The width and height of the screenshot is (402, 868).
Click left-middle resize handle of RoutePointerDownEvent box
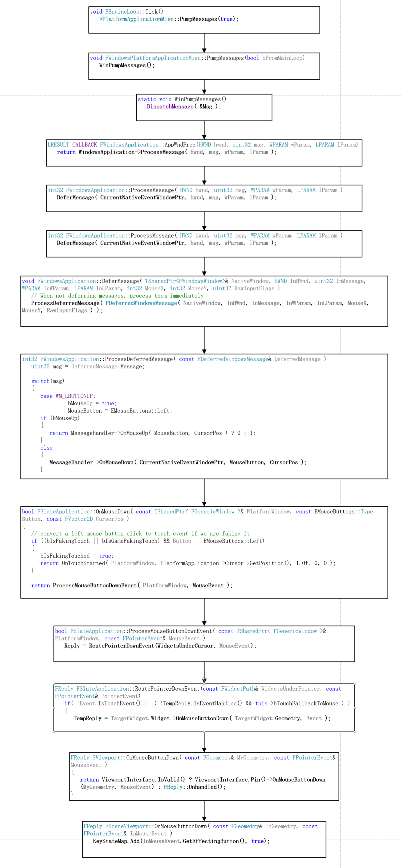pyautogui.click(x=54, y=708)
